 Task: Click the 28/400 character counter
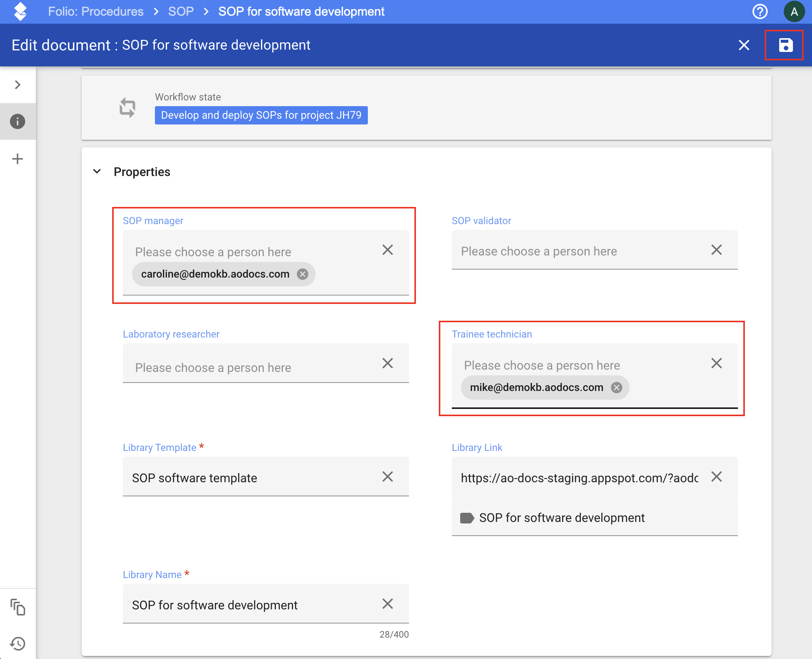[394, 635]
